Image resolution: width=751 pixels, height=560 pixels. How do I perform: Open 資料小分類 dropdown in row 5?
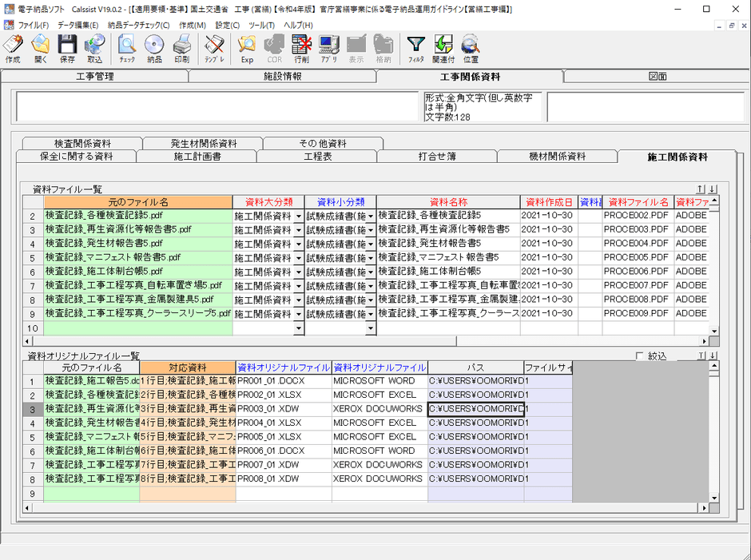[370, 258]
